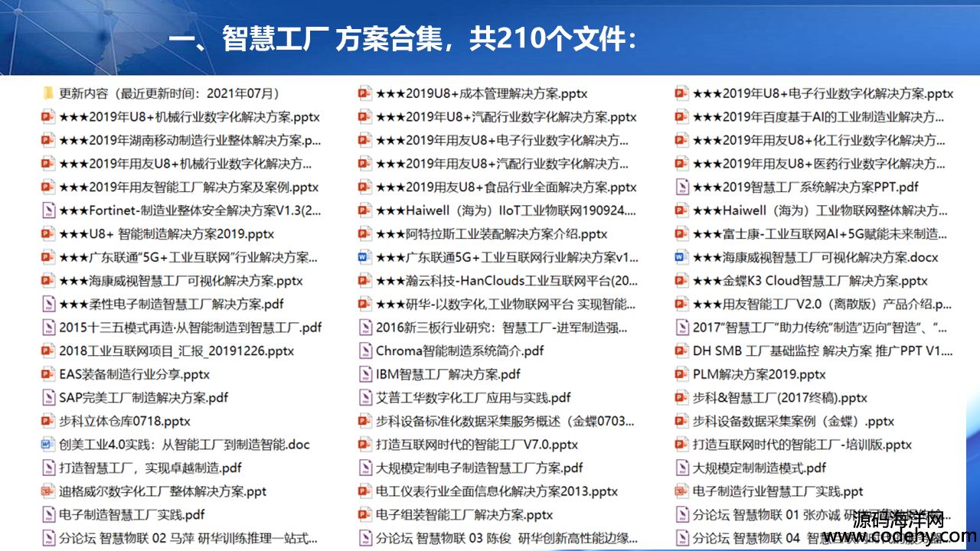The width and height of the screenshot is (980, 551).
Task: Click the PDF icon of SAP完美工厂制造解决方案.pdf
Action: [x=48, y=398]
